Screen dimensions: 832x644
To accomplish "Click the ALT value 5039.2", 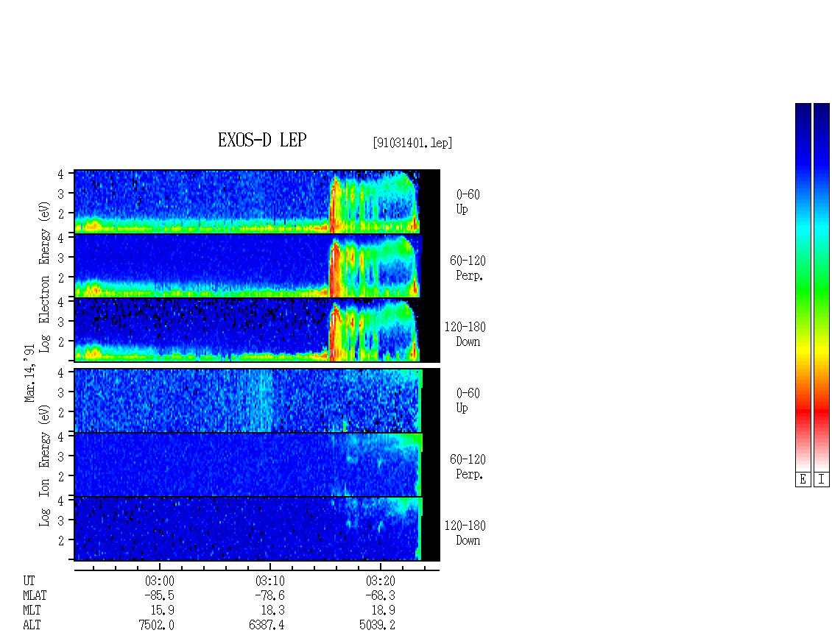I will pyautogui.click(x=377, y=626).
